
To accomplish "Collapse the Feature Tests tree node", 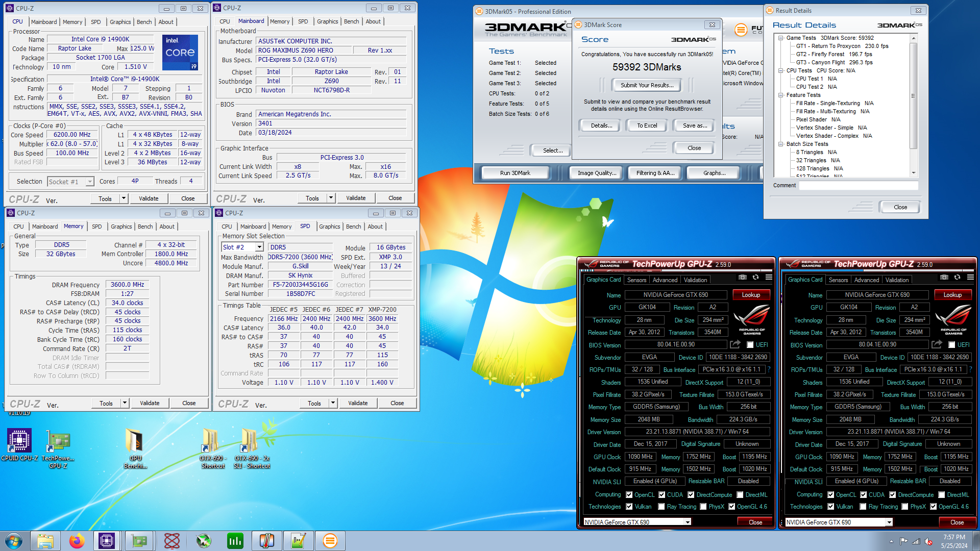I will pos(780,95).
